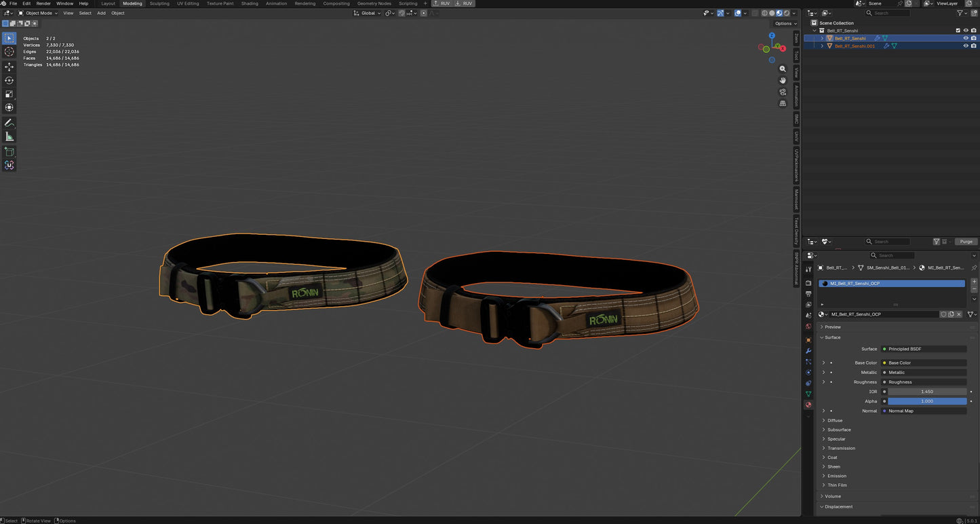The width and height of the screenshot is (980, 524).
Task: Choose the Rotate tool
Action: [9, 80]
